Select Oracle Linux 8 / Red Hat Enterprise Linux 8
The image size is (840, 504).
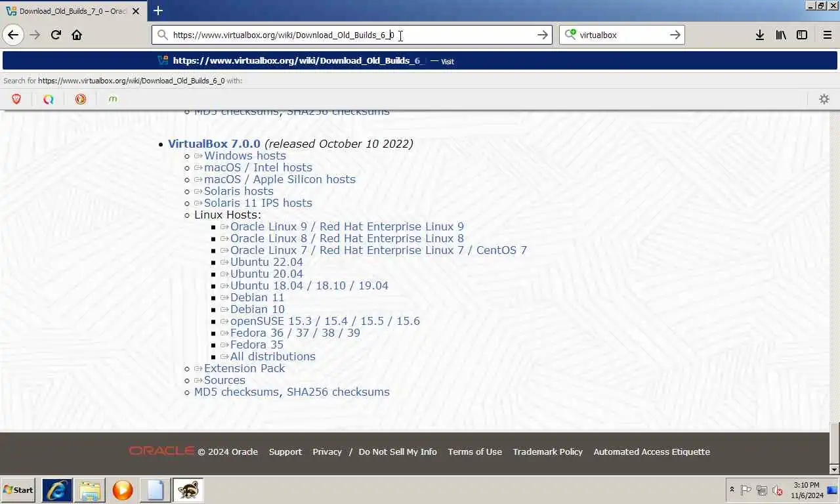(x=346, y=238)
